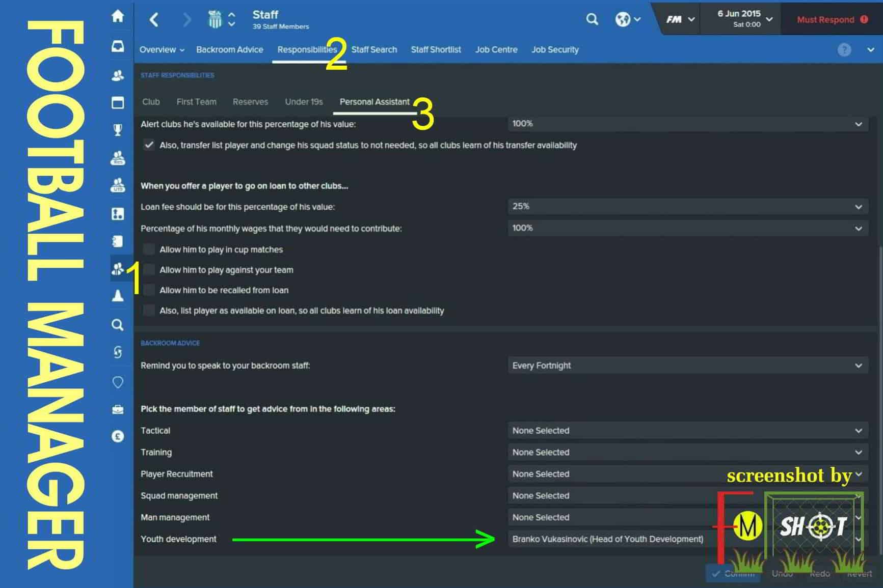Click the '39 Staff Members' subtitle
The width and height of the screenshot is (883, 588).
tap(281, 26)
